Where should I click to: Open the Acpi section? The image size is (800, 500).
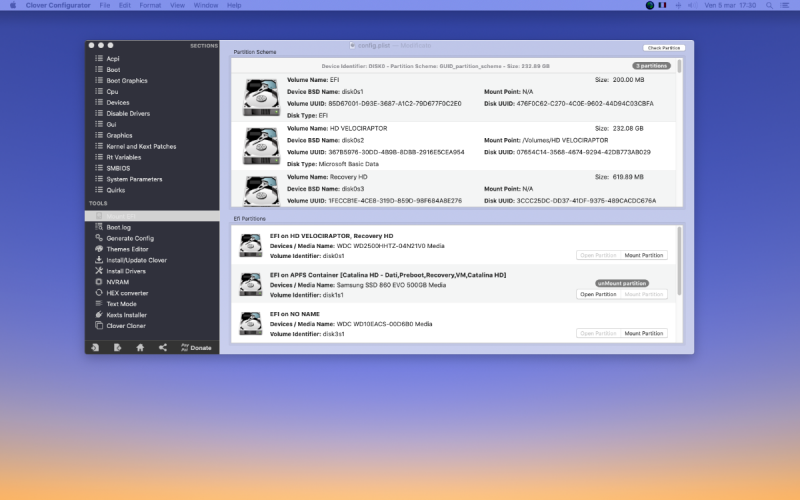point(113,59)
